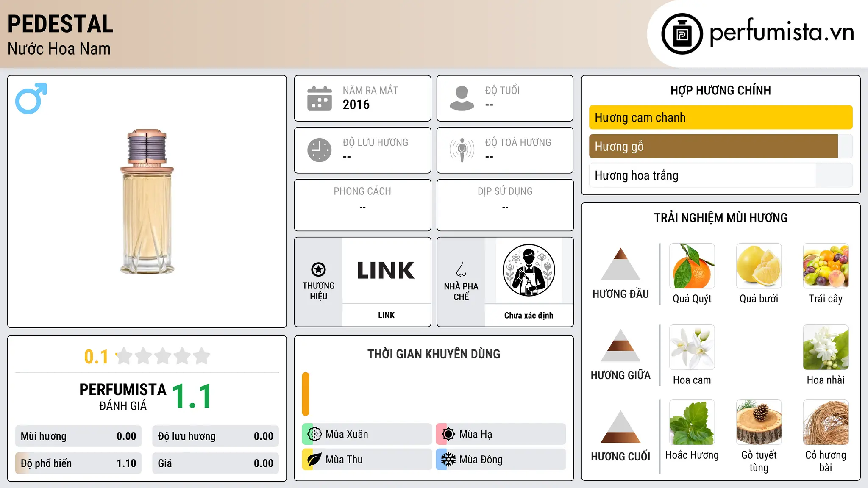
Task: Click the Độ lưu hương score row
Action: click(x=215, y=436)
